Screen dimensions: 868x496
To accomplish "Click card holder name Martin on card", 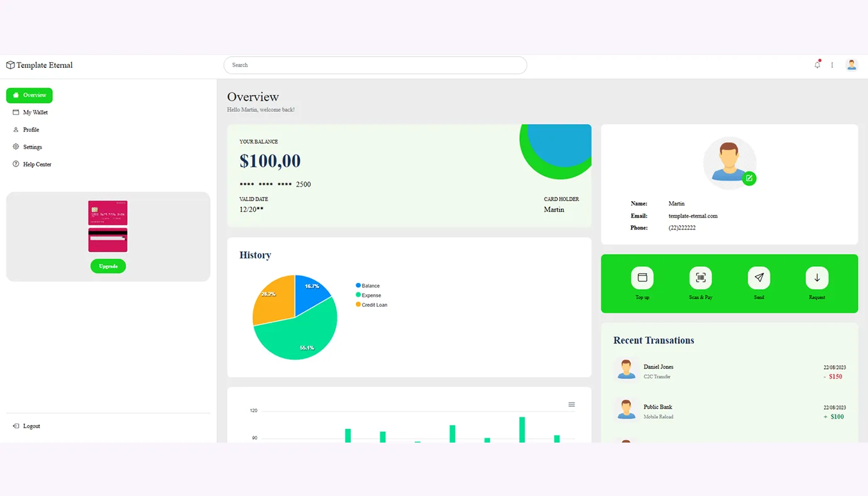I will tap(554, 210).
